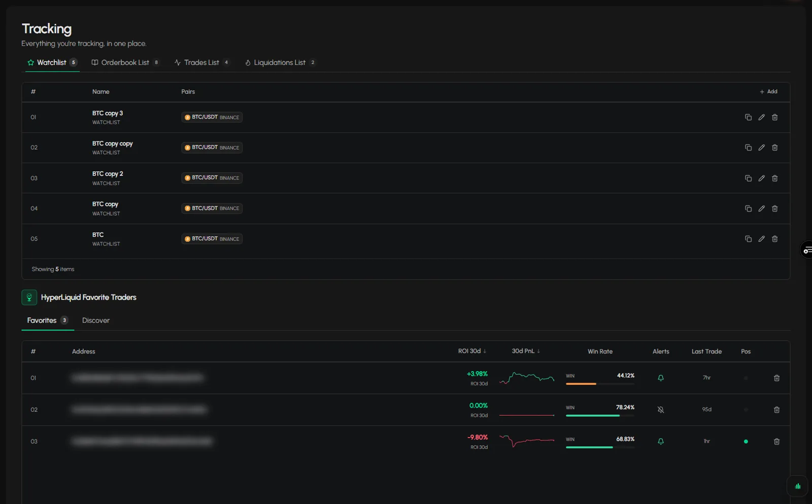Edit the row 04 BTC copy watchlist
812x504 pixels.
761,208
